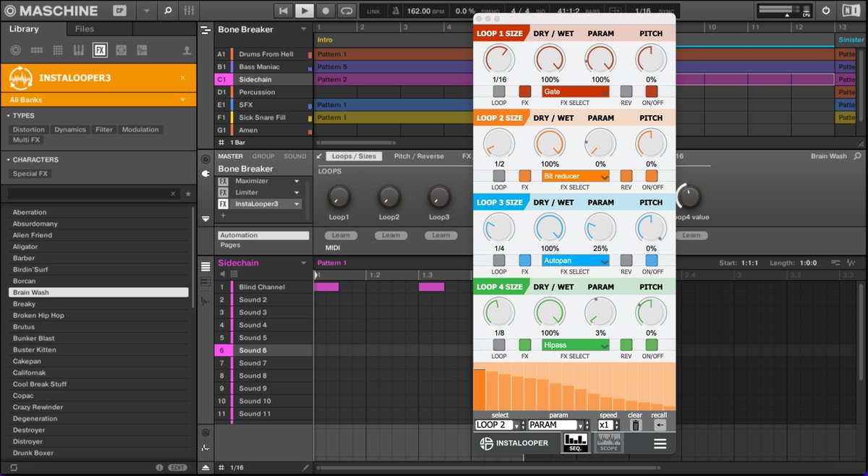The width and height of the screenshot is (868, 476).
Task: Switch to the GROUP tab
Action: click(263, 156)
